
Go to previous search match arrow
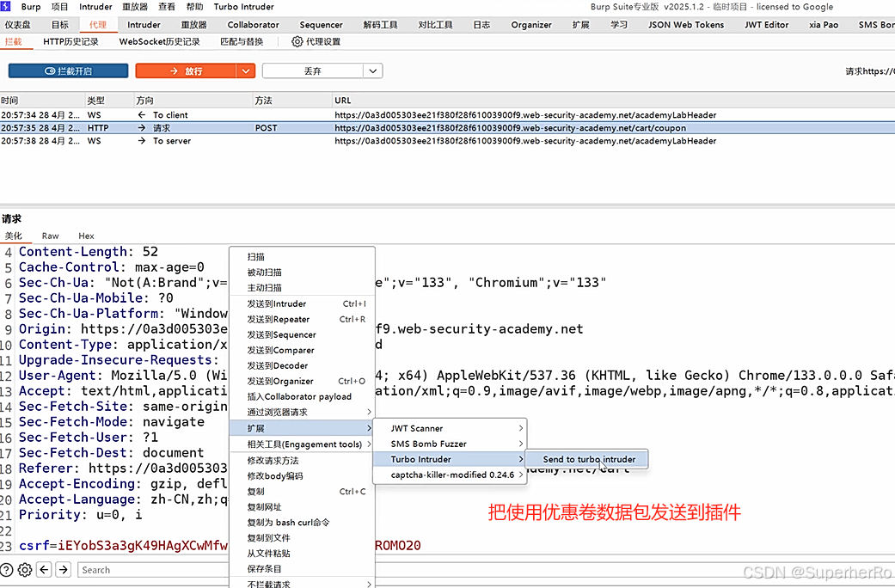(x=45, y=570)
